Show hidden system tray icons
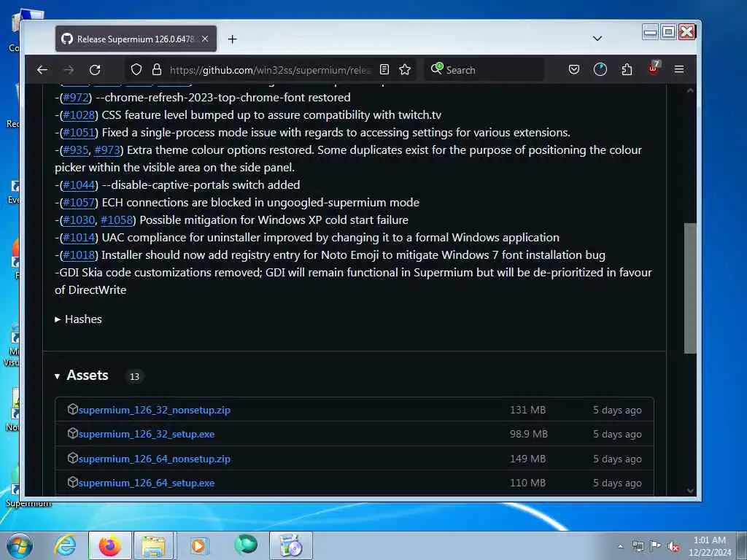 click(x=620, y=546)
